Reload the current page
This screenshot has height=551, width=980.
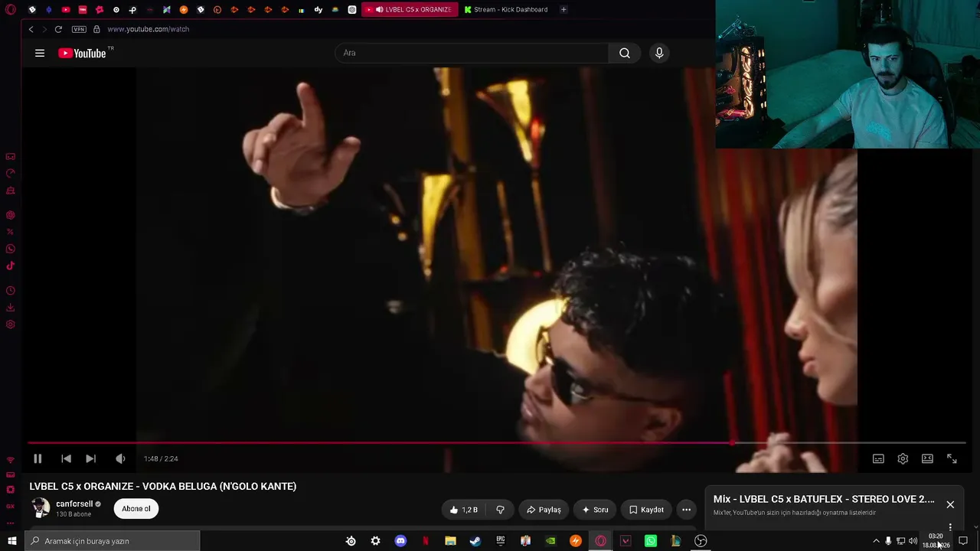pyautogui.click(x=58, y=29)
